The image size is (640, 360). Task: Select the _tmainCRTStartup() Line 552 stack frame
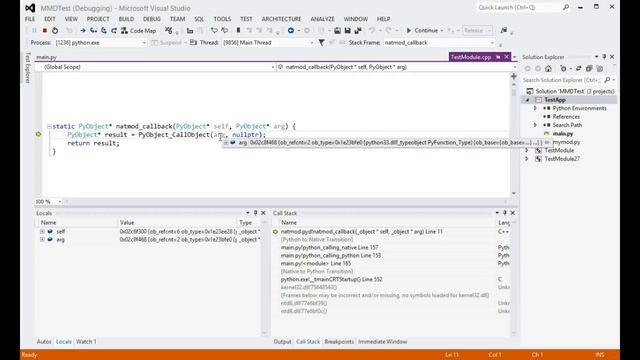tap(331, 279)
